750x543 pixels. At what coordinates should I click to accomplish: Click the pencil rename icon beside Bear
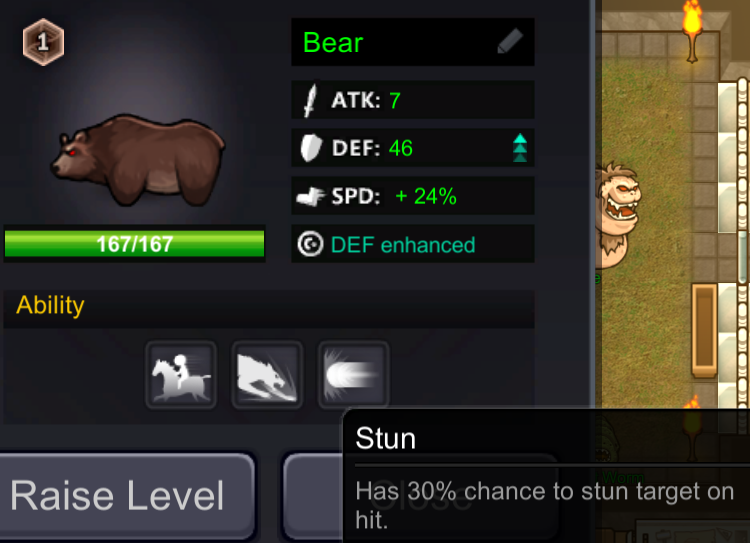pyautogui.click(x=510, y=41)
